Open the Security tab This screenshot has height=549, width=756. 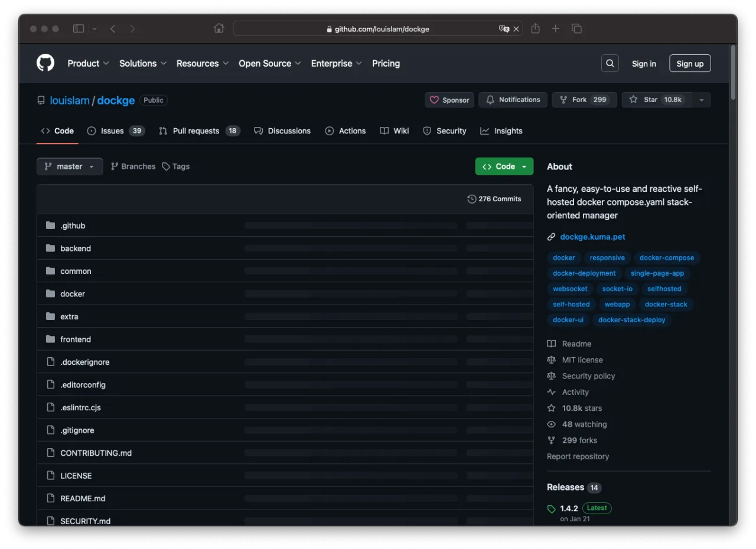tap(445, 131)
